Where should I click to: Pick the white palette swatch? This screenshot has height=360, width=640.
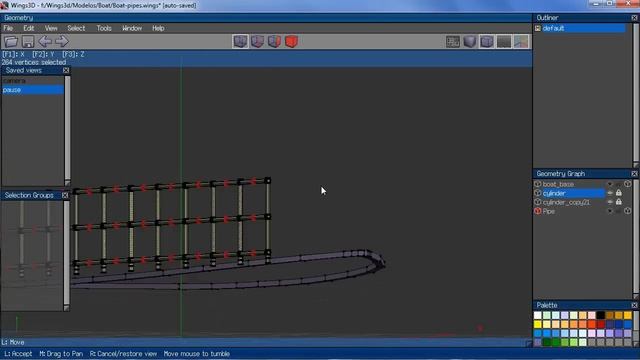coord(538,315)
